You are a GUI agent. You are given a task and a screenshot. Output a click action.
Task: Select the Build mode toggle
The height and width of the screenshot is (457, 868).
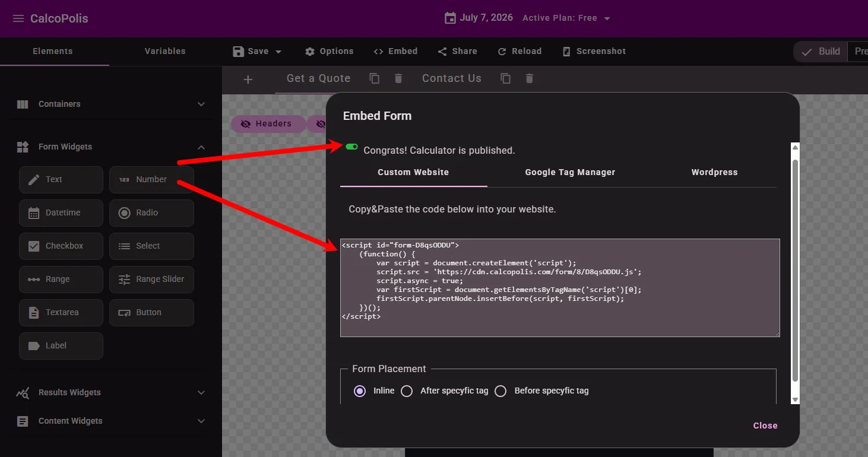click(x=821, y=52)
